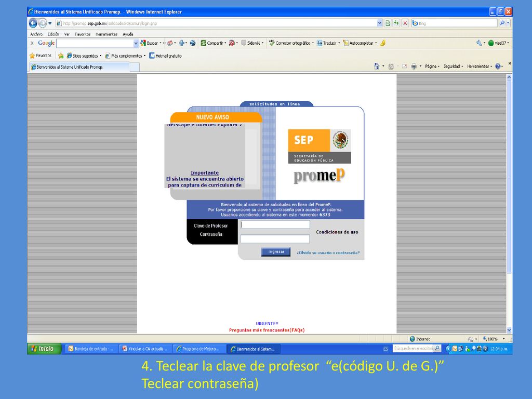The height and width of the screenshot is (399, 532).
Task: Click the Windows Inicio start button
Action: [44, 349]
